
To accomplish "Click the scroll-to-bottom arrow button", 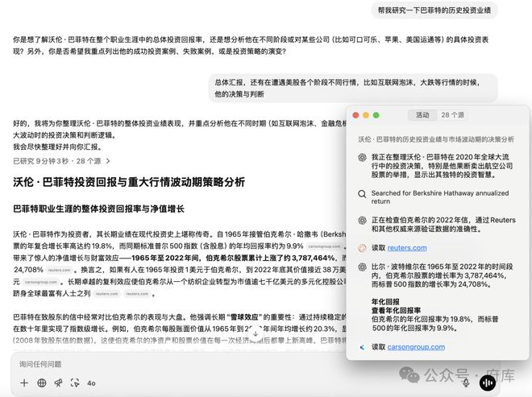I will (256, 334).
